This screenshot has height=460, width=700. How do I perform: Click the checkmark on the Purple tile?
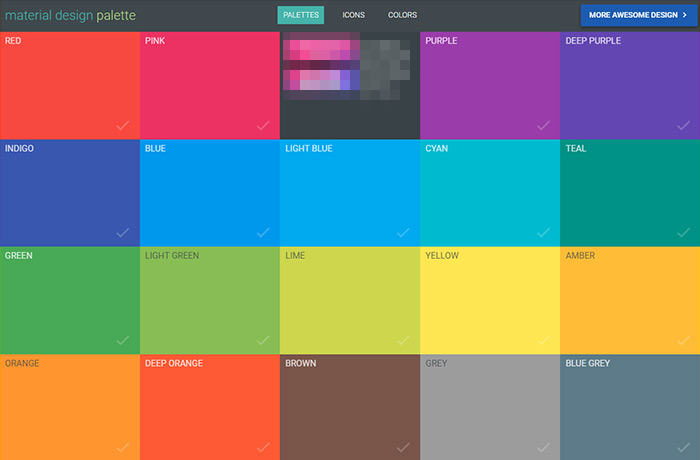[543, 125]
